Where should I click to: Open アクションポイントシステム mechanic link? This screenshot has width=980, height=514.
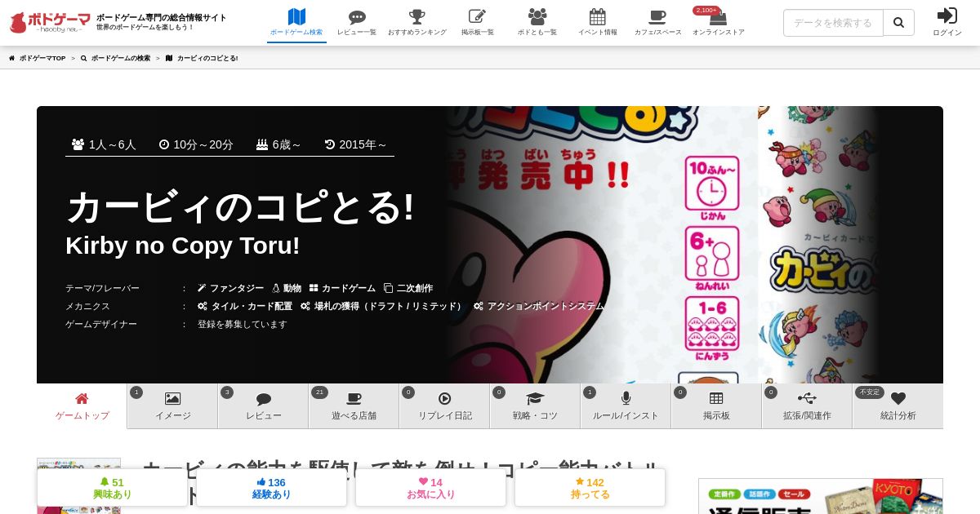click(539, 306)
